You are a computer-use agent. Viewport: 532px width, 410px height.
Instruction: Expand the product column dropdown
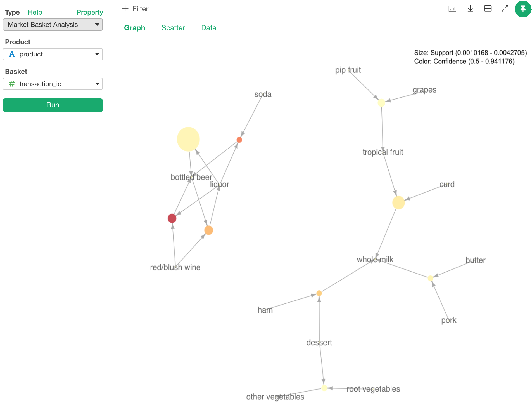(x=53, y=54)
